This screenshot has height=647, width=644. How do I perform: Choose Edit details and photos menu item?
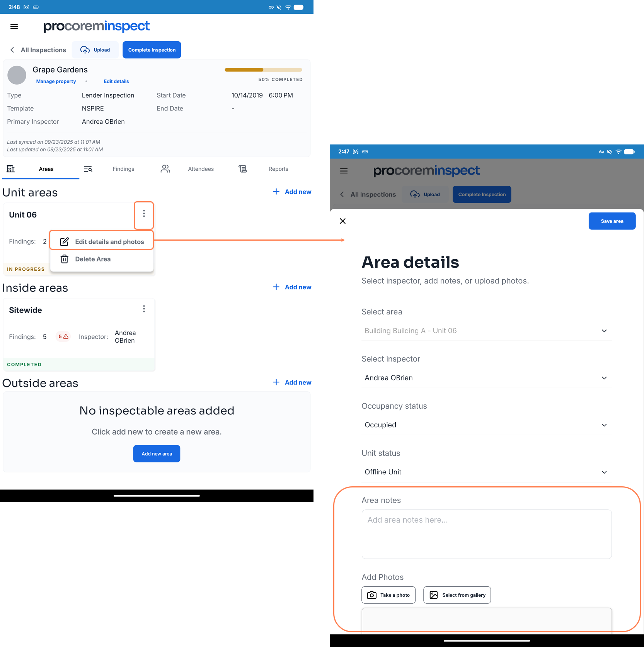point(102,242)
